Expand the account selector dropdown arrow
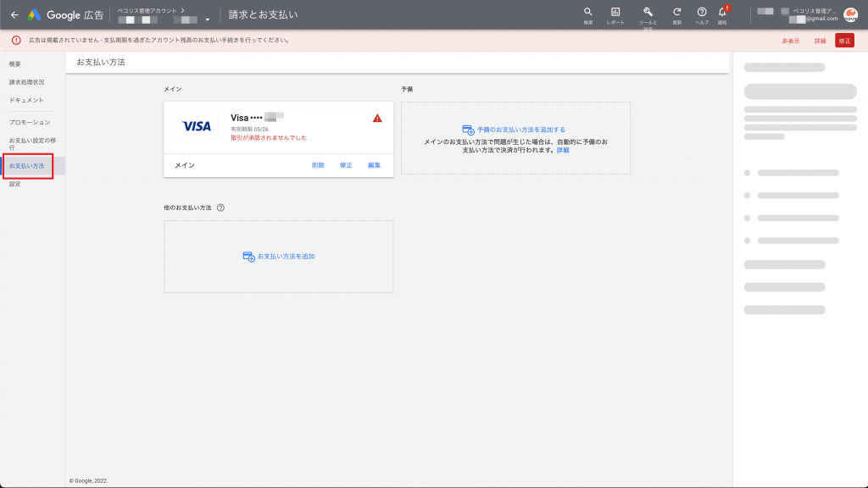Screen dimensions: 868x488 click(x=207, y=19)
